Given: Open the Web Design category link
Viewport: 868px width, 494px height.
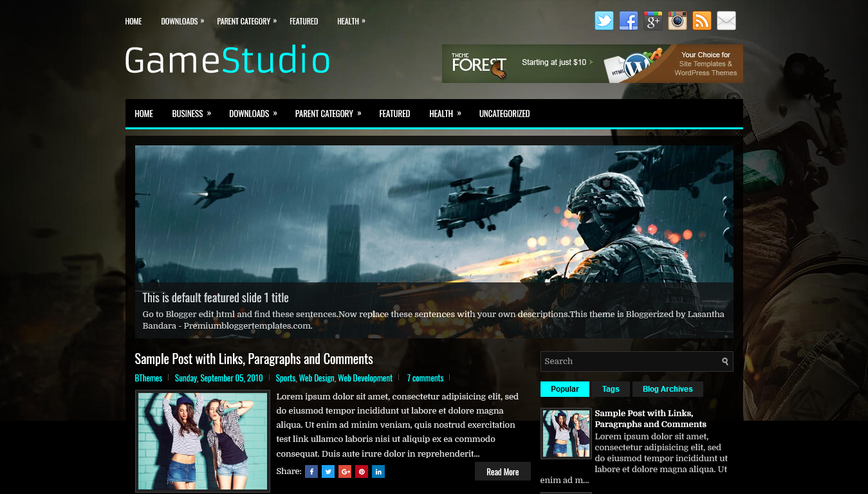Looking at the screenshot, I should [x=317, y=378].
